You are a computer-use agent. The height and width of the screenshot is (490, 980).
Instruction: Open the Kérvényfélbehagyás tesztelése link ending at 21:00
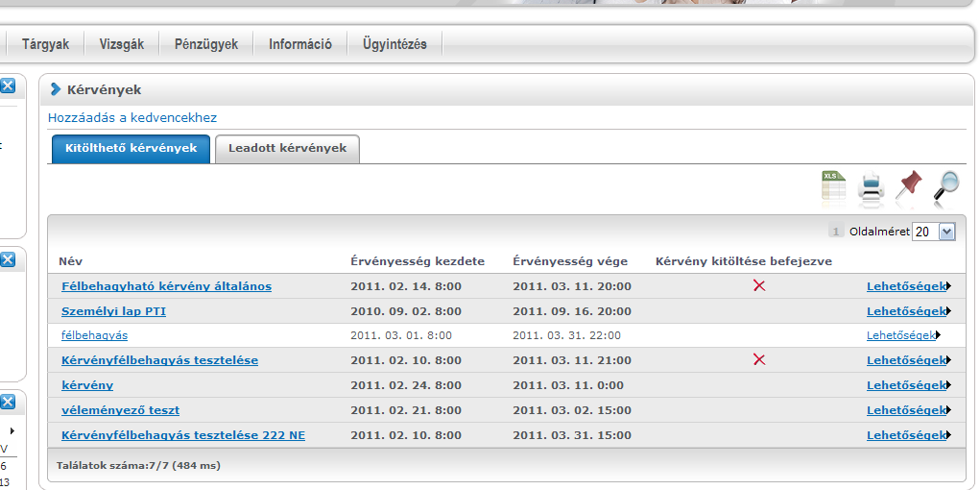[159, 360]
